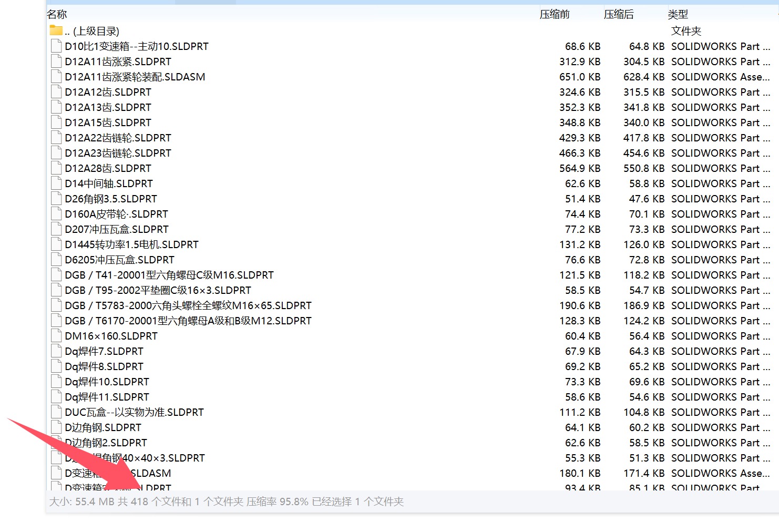Click the file name D14中间轴.SLDPRT
779x532 pixels.
point(109,183)
